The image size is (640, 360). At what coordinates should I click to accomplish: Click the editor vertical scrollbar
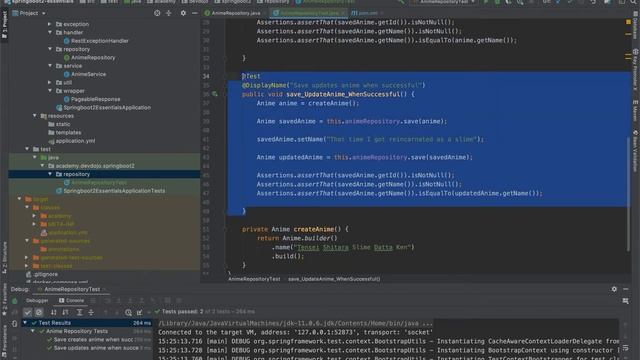(x=628, y=193)
